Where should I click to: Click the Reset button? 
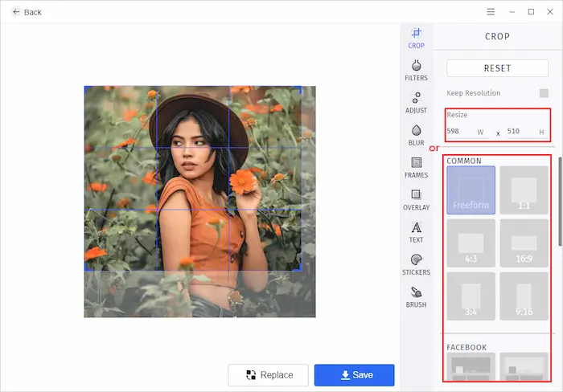(497, 68)
